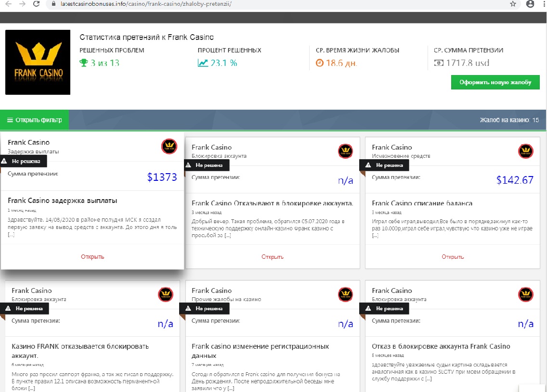Click the money icon beside 1717.8 usd
This screenshot has height=392, width=547.
(x=439, y=63)
